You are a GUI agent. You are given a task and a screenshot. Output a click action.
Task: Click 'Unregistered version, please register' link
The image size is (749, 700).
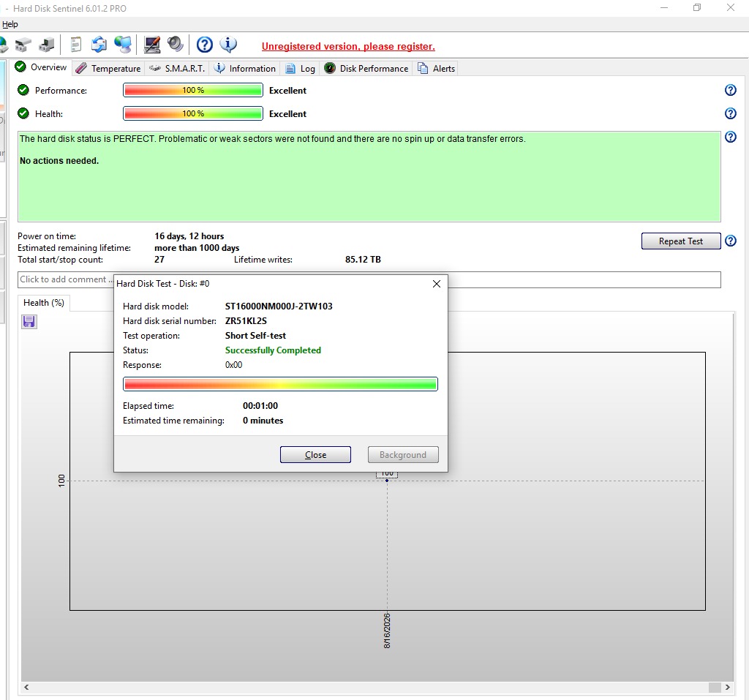348,46
